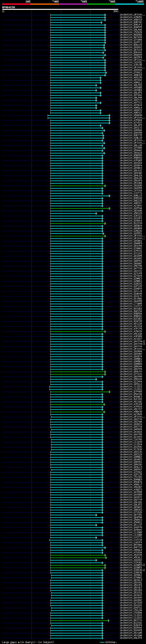Open UniRef100_Q43585 label
146x644 pixels.
click(x=131, y=492)
